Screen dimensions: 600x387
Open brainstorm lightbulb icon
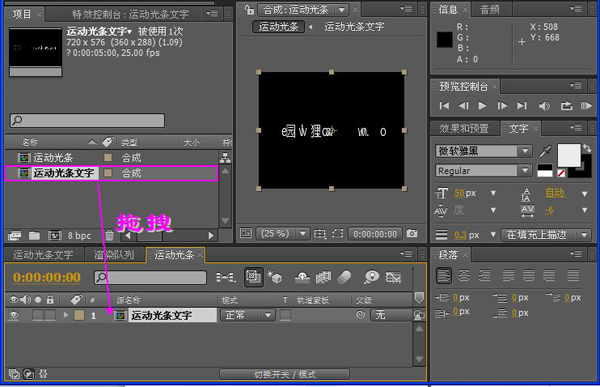click(371, 277)
